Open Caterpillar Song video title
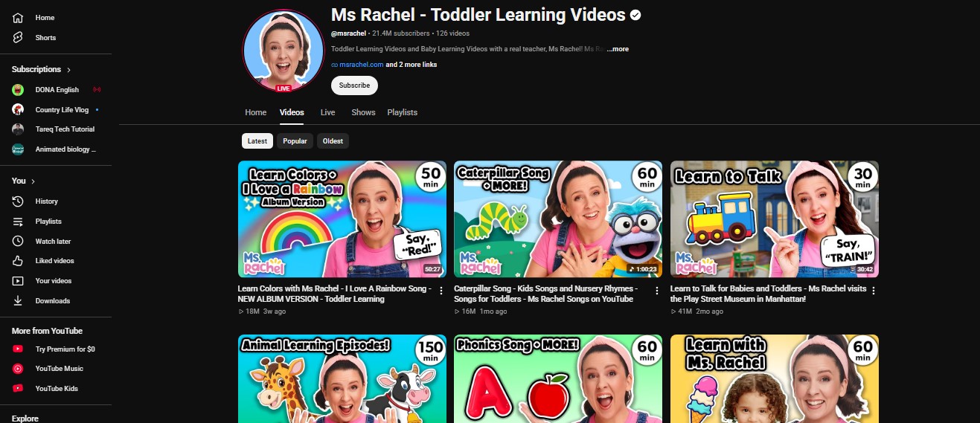The image size is (980, 423). point(545,294)
